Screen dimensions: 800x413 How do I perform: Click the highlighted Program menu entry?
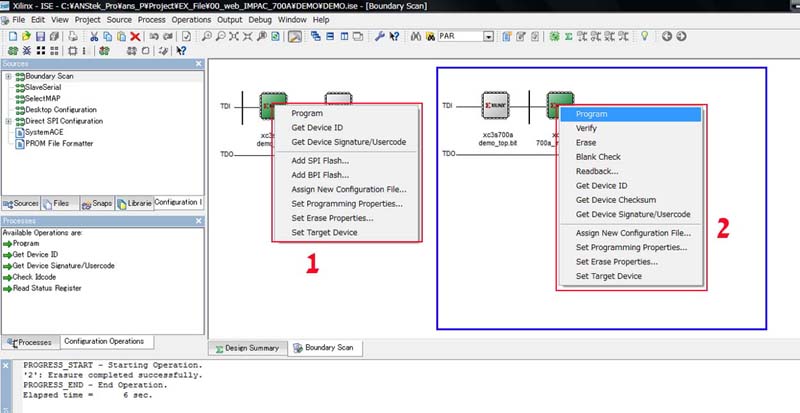pos(631,114)
